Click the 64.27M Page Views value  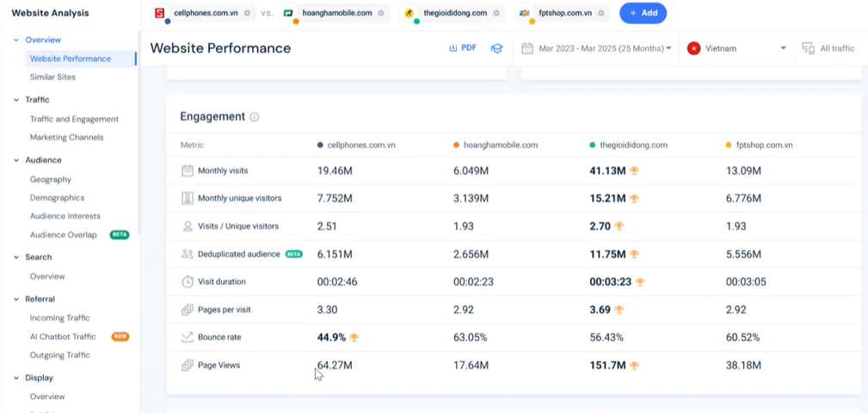pos(335,366)
